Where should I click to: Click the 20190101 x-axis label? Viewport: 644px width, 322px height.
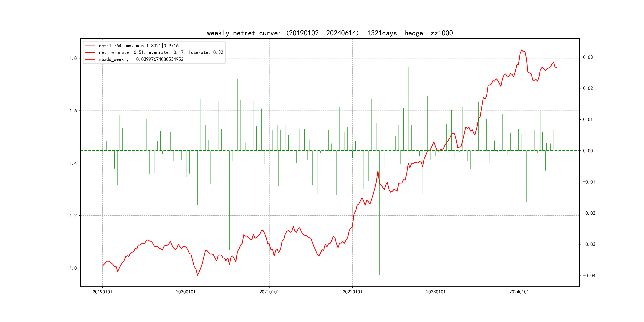pos(103,292)
